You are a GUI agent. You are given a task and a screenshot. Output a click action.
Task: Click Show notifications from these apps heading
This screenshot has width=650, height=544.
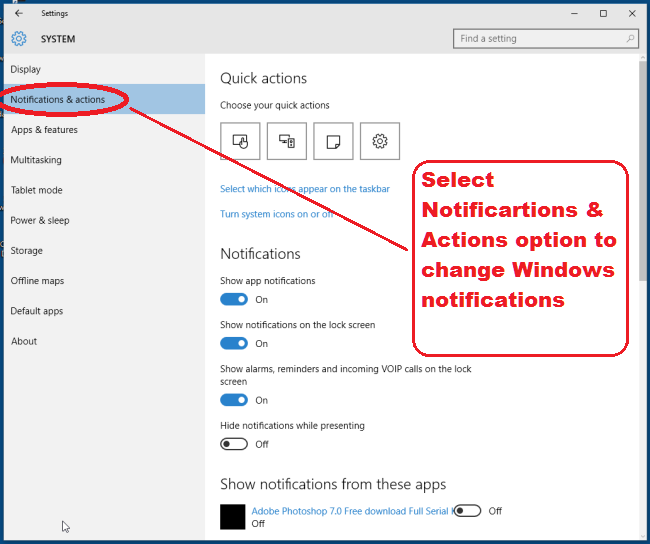point(333,484)
